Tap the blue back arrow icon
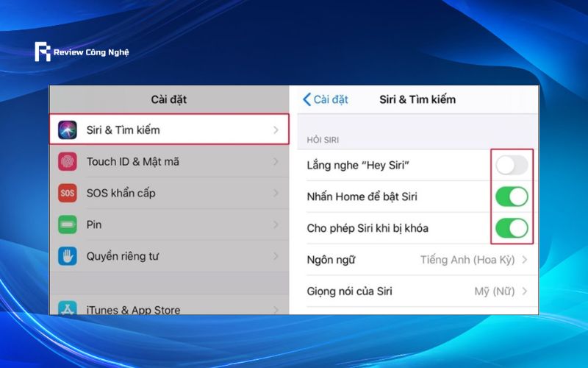The image size is (588, 368). coord(306,99)
